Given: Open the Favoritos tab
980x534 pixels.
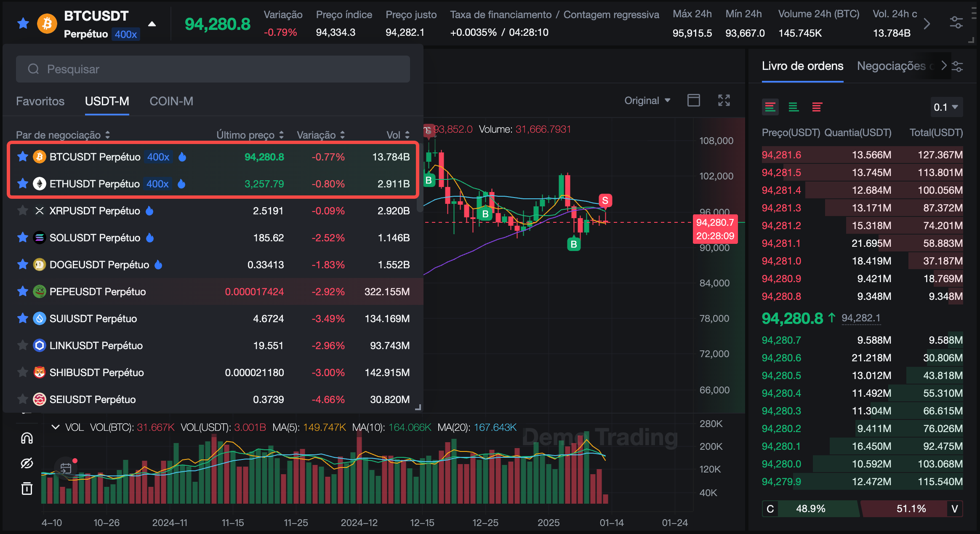Looking at the screenshot, I should (40, 101).
